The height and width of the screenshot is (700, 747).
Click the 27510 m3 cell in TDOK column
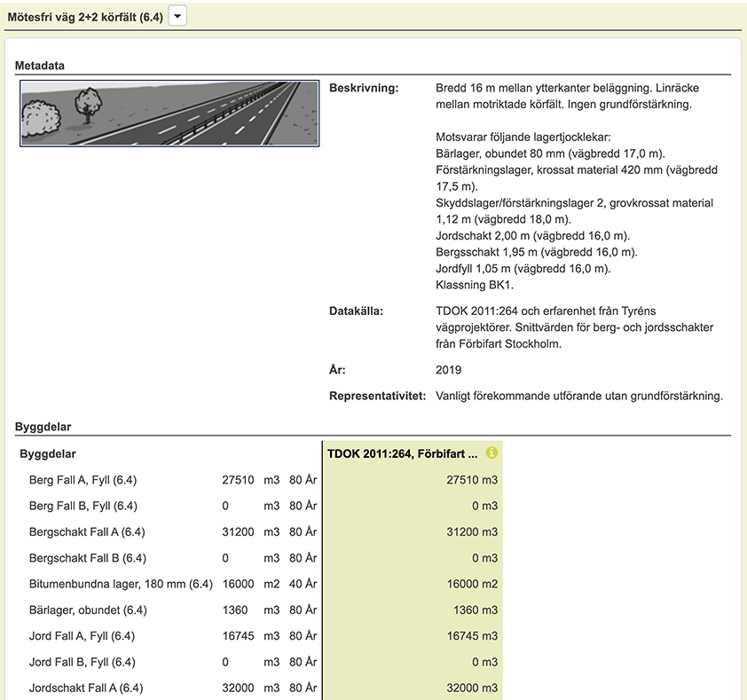(472, 480)
